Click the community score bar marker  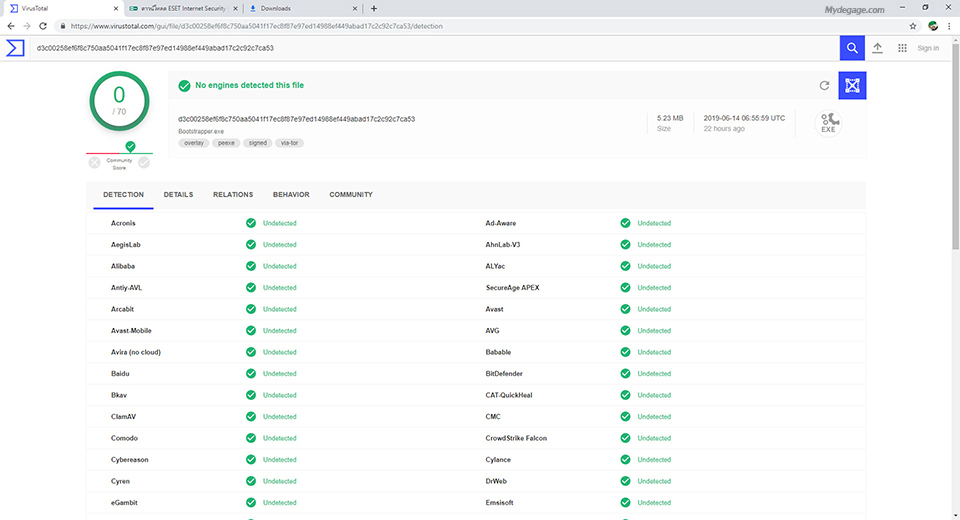pos(130,146)
